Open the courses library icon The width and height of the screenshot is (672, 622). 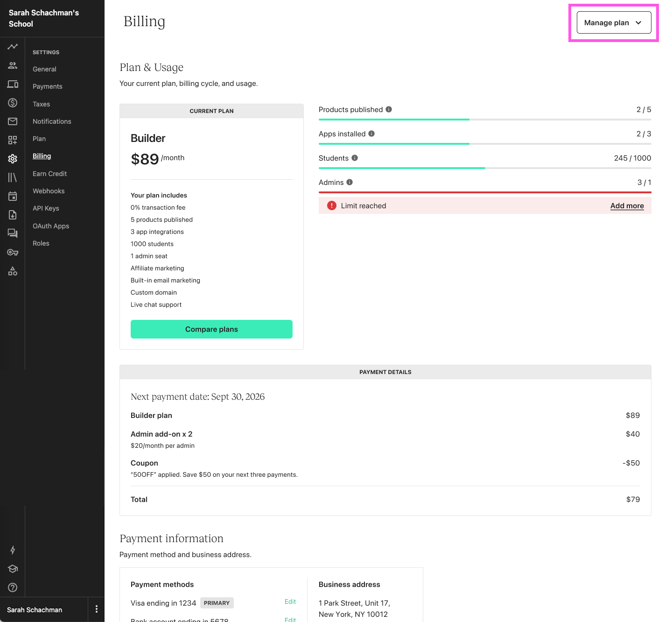point(13,177)
